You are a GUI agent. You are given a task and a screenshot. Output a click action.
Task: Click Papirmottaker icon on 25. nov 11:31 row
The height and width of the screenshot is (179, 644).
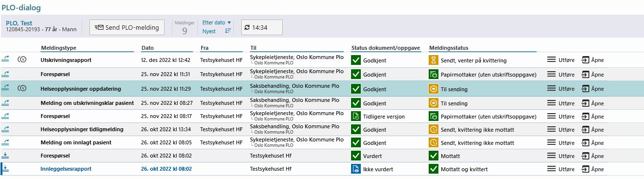(x=434, y=75)
